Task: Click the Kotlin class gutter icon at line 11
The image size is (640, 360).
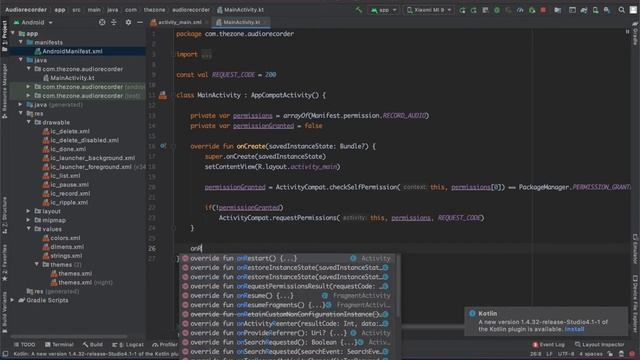Action: [163, 96]
